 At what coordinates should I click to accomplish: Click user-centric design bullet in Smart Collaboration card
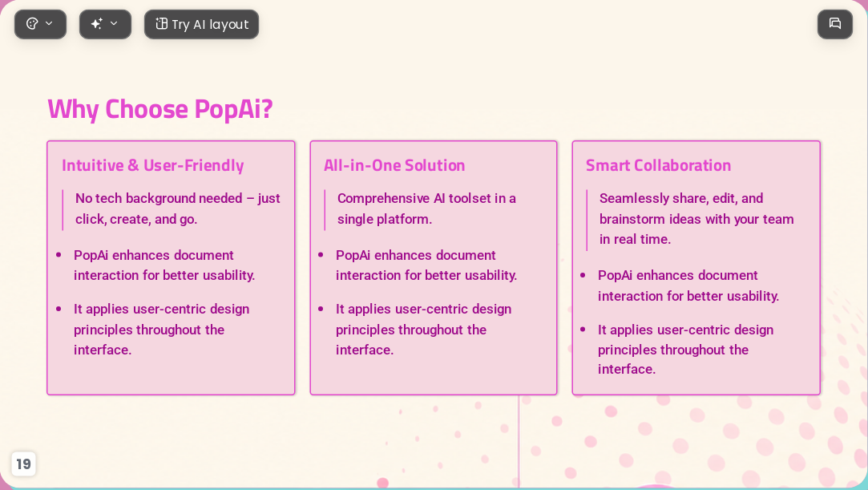(685, 350)
